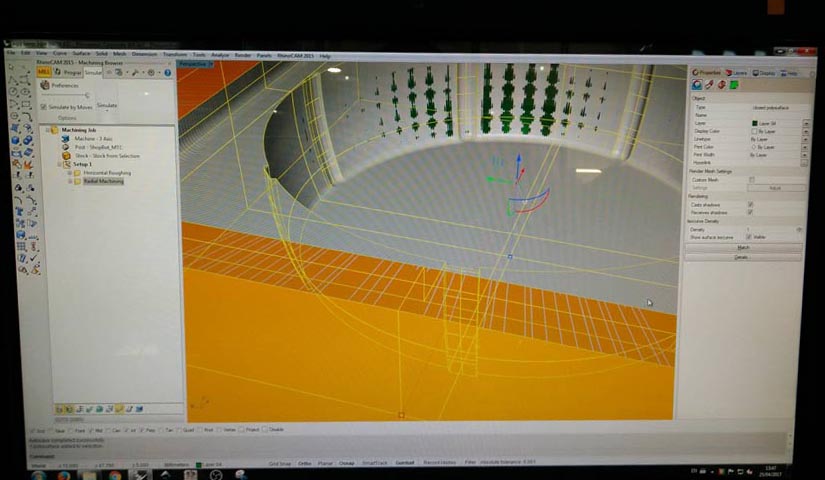Click the Details button
The width and height of the screenshot is (825, 480).
coord(742,257)
